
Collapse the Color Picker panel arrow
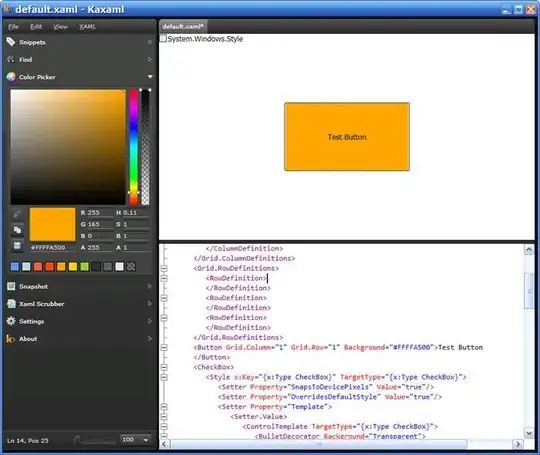pos(150,76)
